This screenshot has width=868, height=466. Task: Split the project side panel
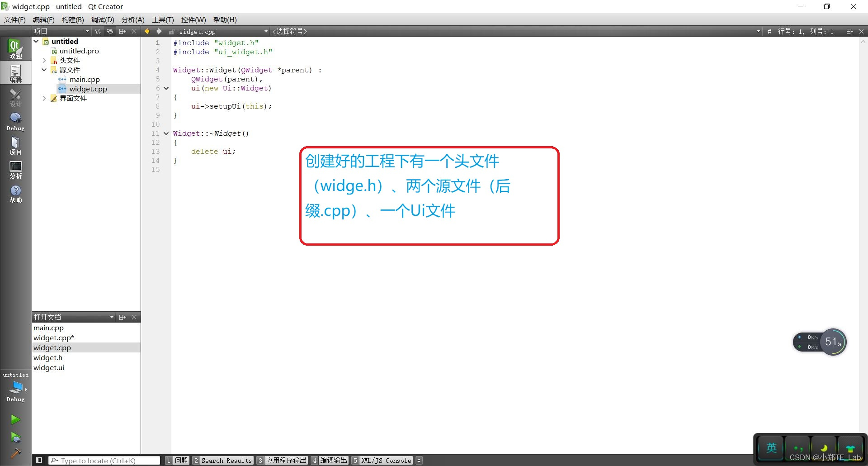(122, 31)
